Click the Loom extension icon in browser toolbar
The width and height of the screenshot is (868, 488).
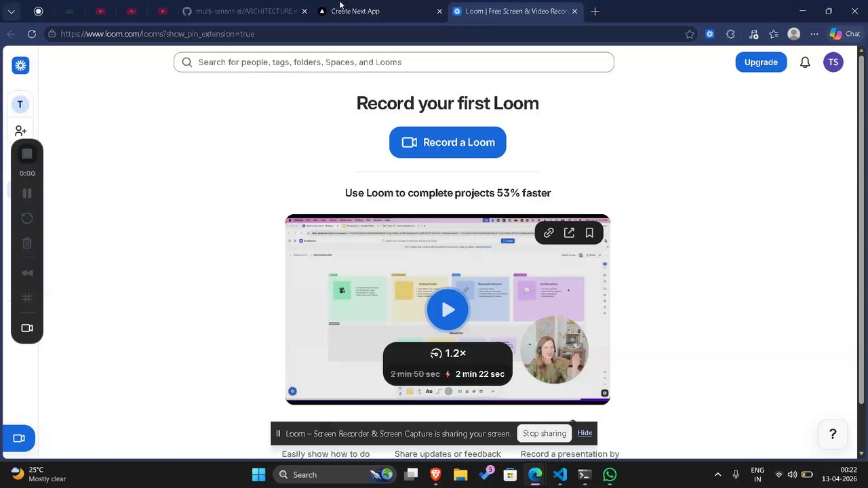710,34
